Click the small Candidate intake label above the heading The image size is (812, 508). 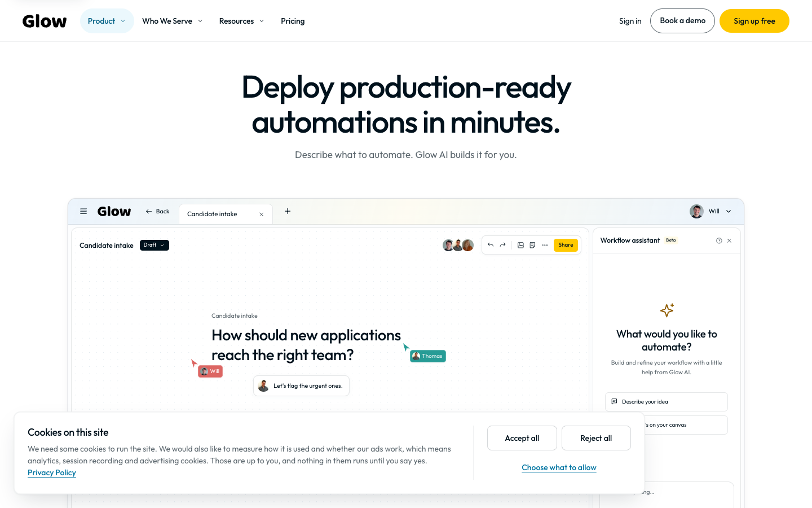click(x=235, y=316)
